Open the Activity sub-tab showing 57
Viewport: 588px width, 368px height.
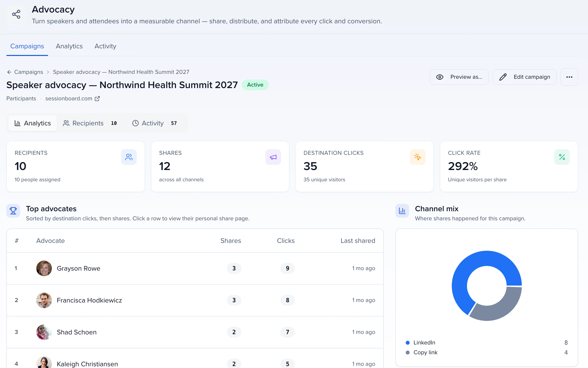155,123
